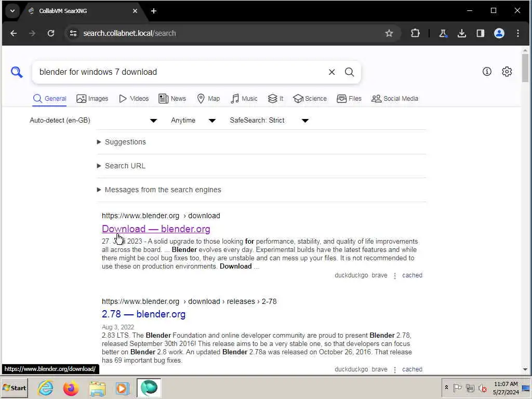Click the "Aug 3, 2022" date text
The image size is (532, 399).
(118, 327)
